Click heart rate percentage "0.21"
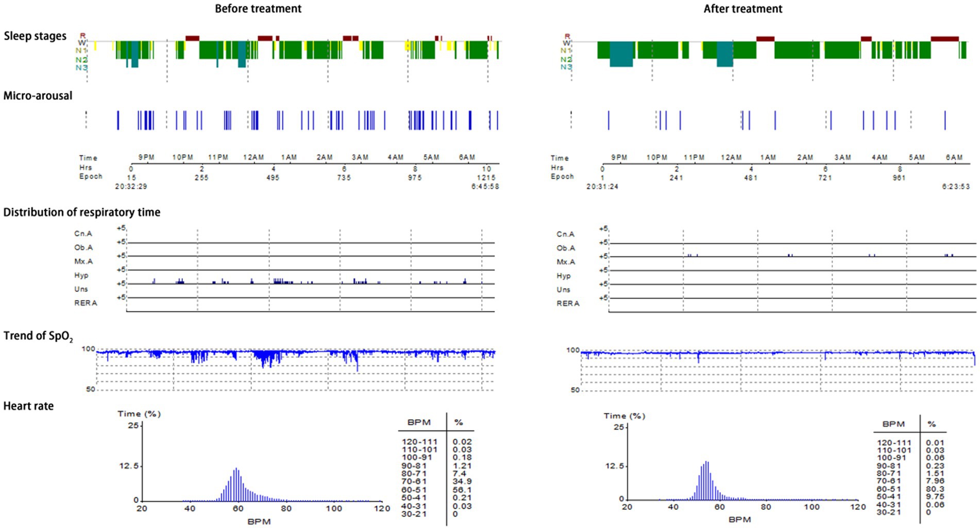 click(462, 498)
